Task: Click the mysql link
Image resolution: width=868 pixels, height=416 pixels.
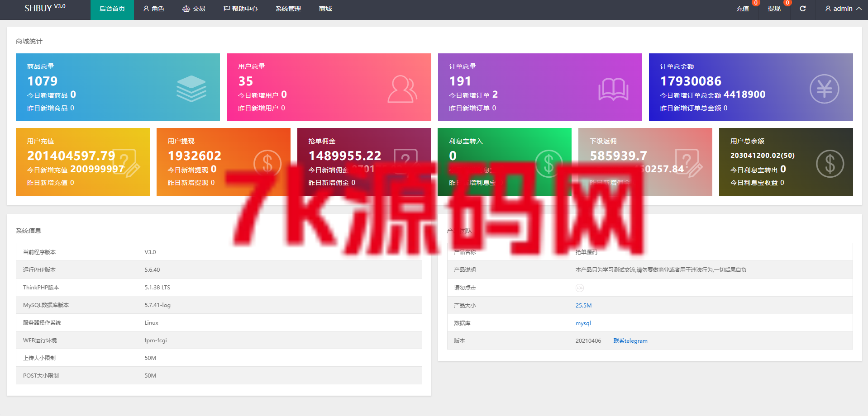Action: click(583, 323)
